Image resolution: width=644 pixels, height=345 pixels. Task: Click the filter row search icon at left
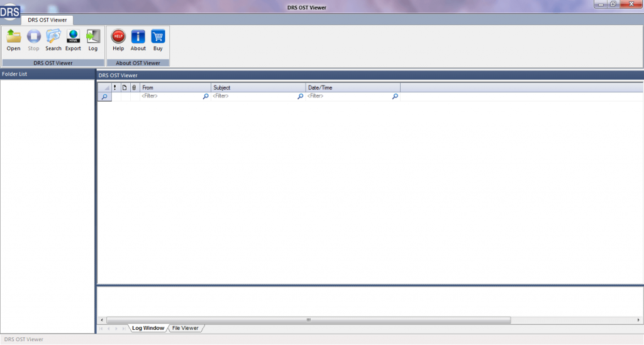pos(104,96)
